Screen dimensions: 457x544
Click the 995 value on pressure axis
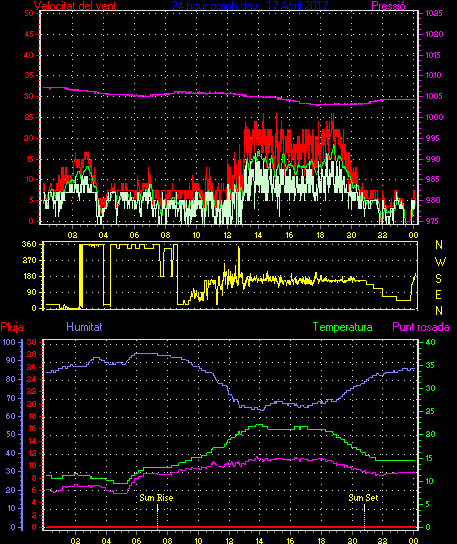(x=432, y=138)
